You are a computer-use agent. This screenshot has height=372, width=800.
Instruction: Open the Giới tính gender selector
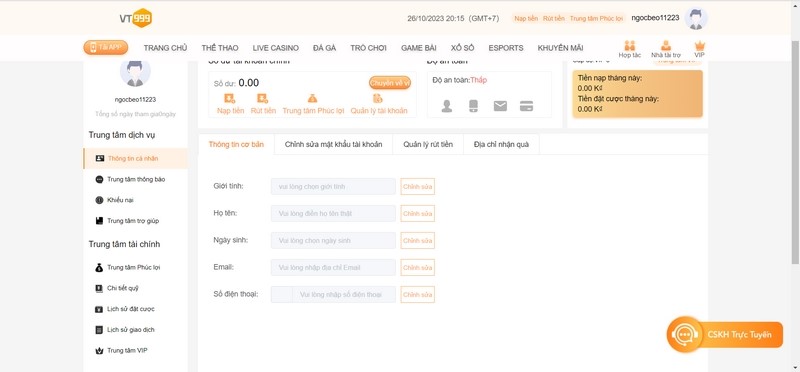pyautogui.click(x=333, y=186)
